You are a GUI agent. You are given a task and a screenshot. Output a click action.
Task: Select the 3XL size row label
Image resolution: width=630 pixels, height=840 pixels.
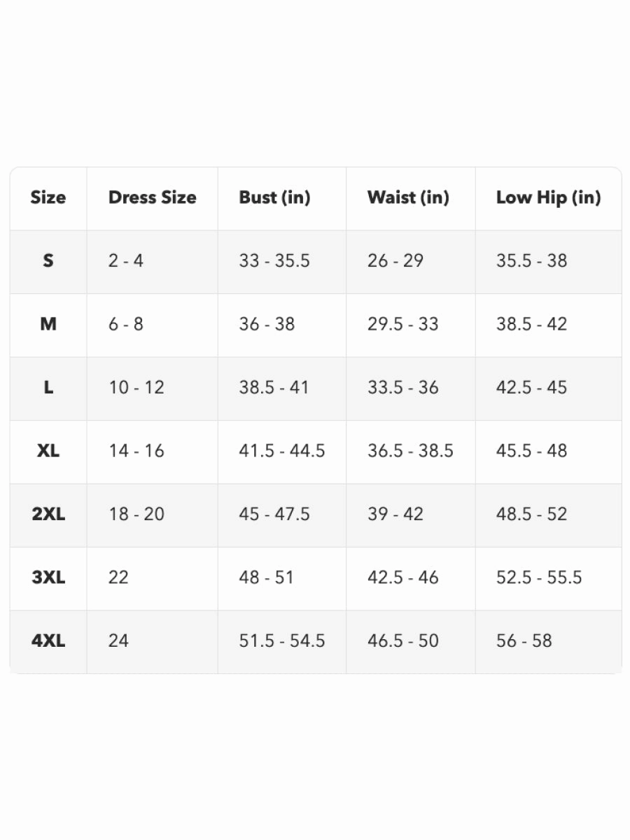(48, 577)
